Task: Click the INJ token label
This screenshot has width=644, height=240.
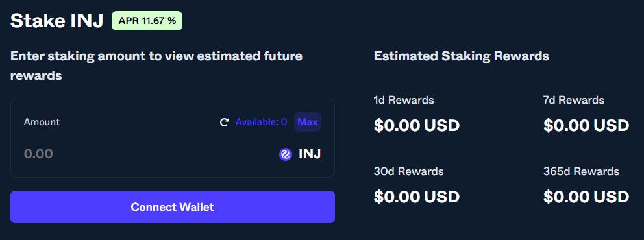Action: tap(310, 154)
